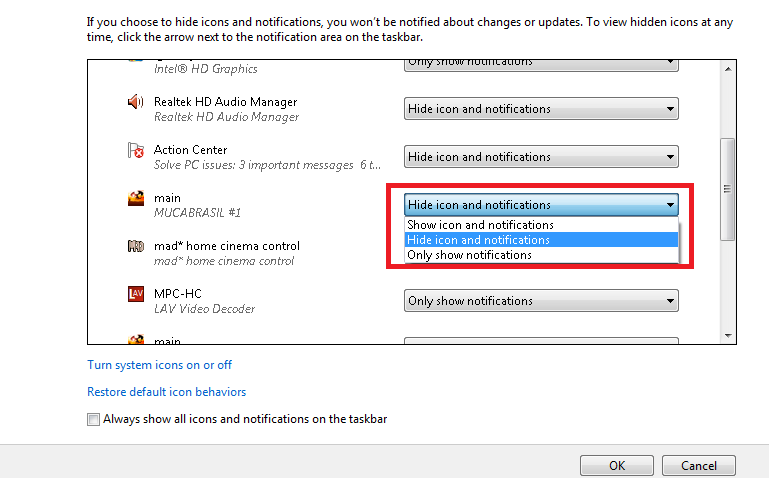Screen dimensions: 769x478
Task: Click the list scrollbar down arrow
Action: [728, 336]
